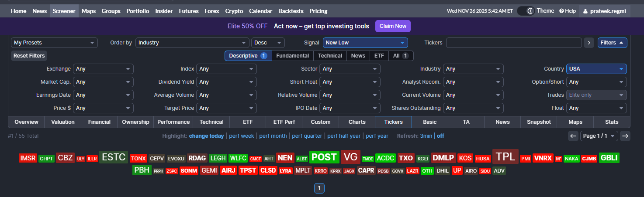Open CAPR ticker tile
Image resolution: width=644 pixels, height=197 pixels.
coord(366,170)
